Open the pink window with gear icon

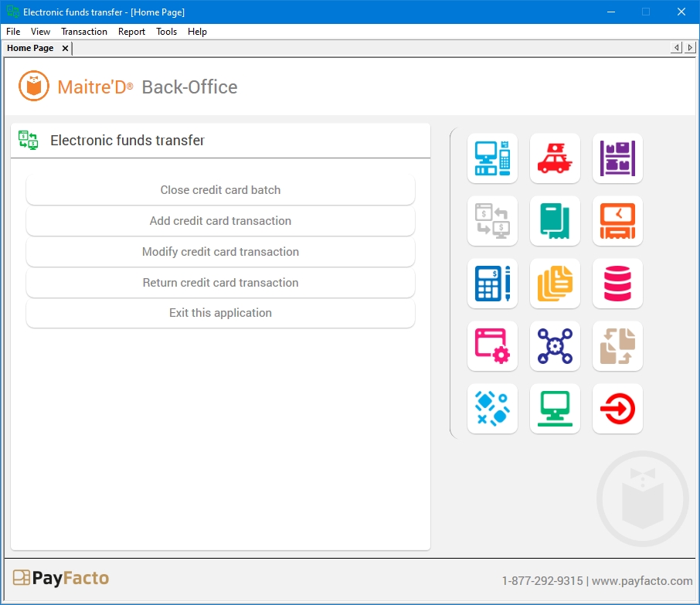pos(492,346)
